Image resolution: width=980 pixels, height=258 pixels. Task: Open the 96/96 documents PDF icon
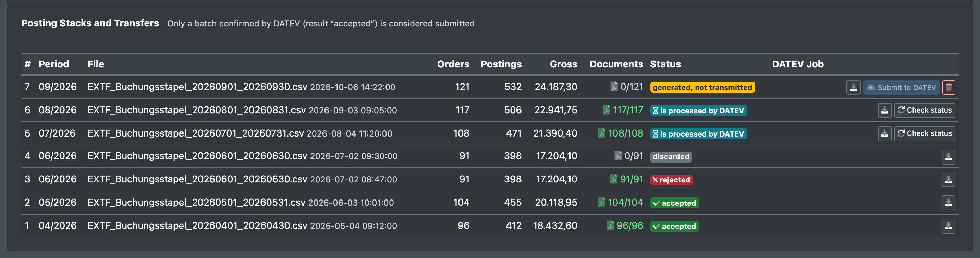[610, 226]
